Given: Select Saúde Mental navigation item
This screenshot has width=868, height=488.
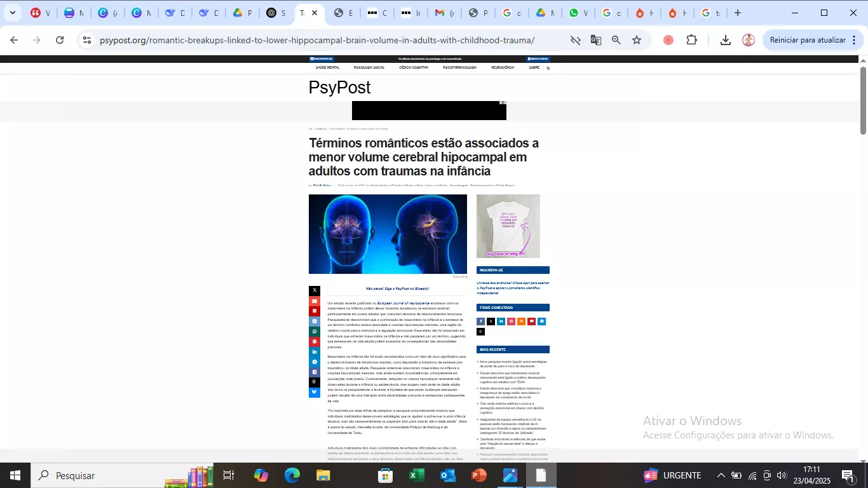Looking at the screenshot, I should (x=327, y=67).
